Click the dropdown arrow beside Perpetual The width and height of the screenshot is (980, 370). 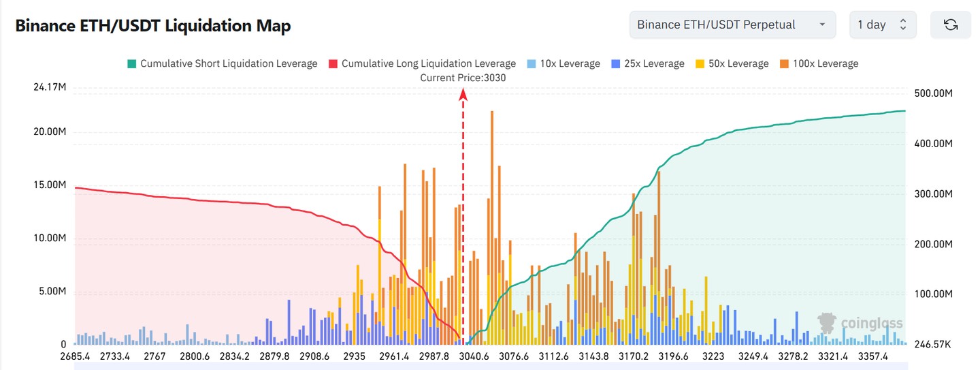click(x=822, y=25)
